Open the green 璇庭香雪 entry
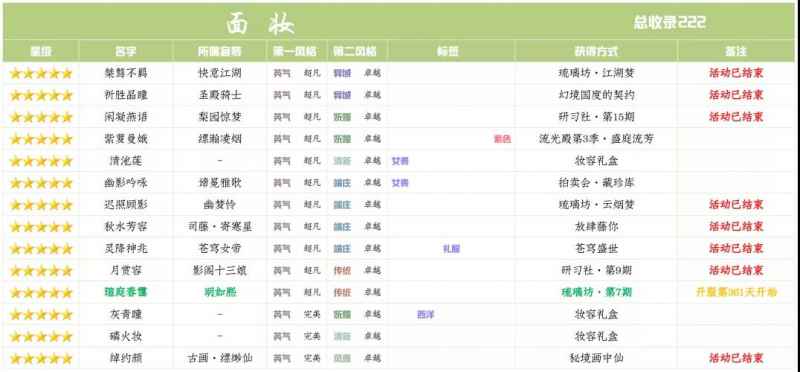 (x=126, y=293)
